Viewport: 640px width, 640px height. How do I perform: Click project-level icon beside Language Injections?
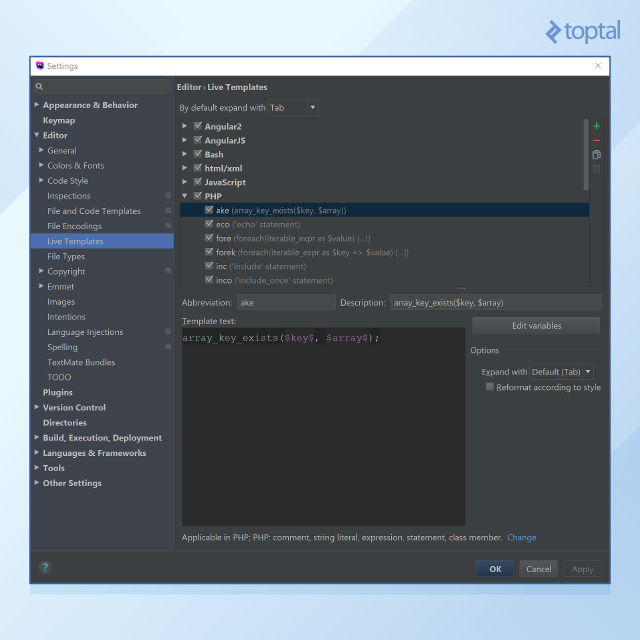click(168, 331)
